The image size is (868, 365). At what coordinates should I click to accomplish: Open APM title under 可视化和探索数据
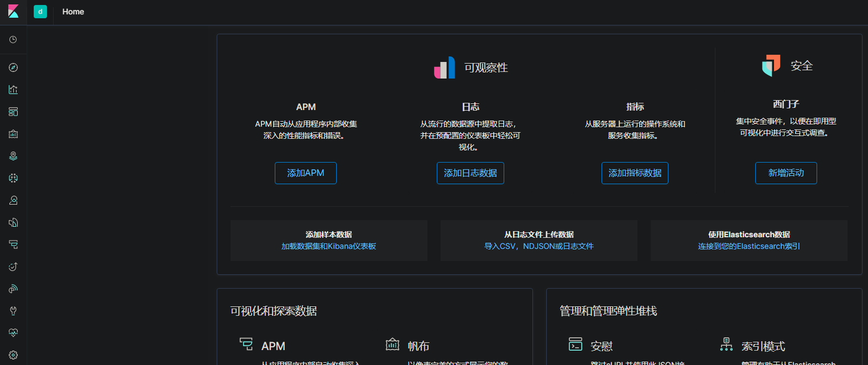click(273, 346)
